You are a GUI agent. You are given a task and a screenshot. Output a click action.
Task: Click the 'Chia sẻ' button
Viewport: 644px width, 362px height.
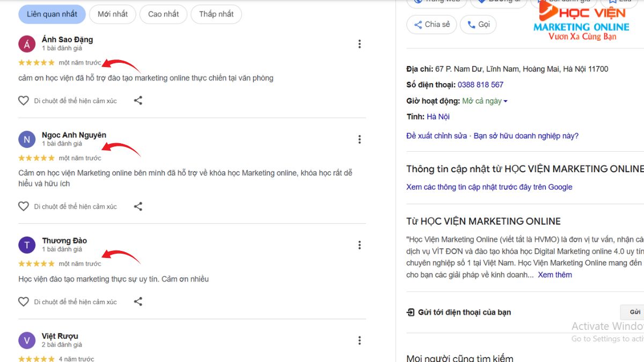coord(431,24)
